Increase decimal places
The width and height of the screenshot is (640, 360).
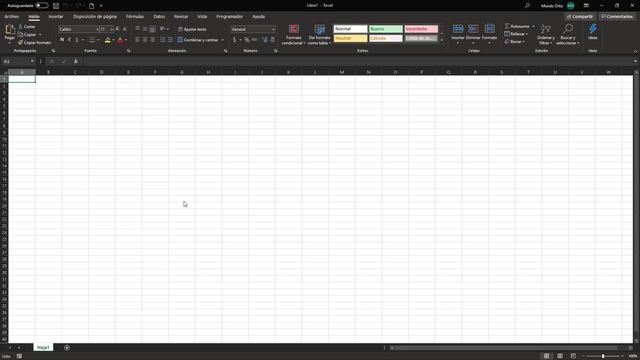264,40
